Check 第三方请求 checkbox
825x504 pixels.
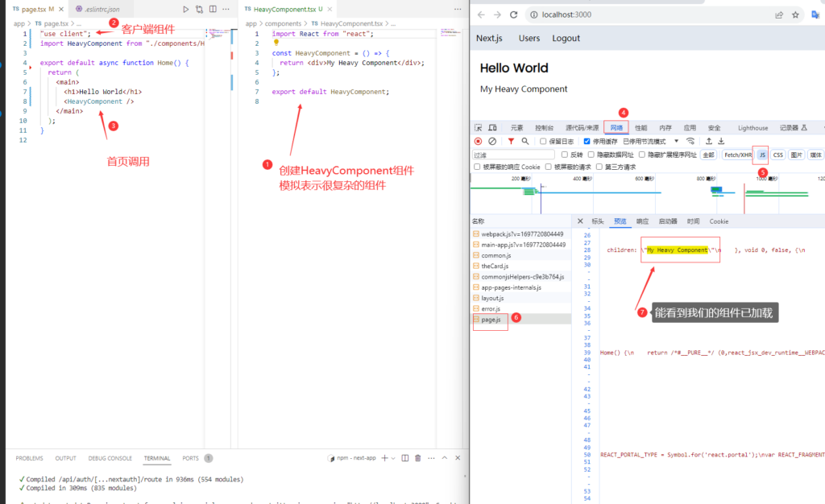599,167
